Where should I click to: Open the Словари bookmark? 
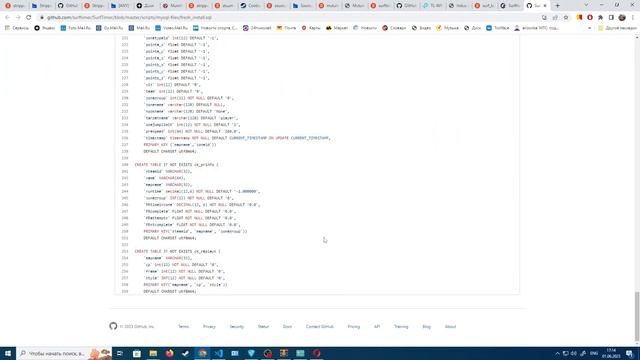click(394, 28)
